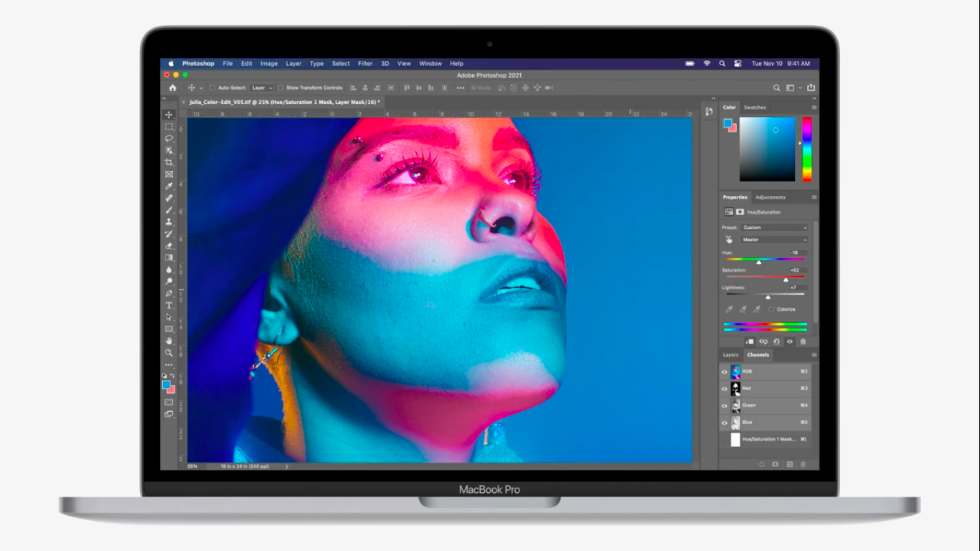Toggle adjustment layer visibility eye in Properties
Image resolution: width=980 pixels, height=551 pixels.
pyautogui.click(x=789, y=342)
